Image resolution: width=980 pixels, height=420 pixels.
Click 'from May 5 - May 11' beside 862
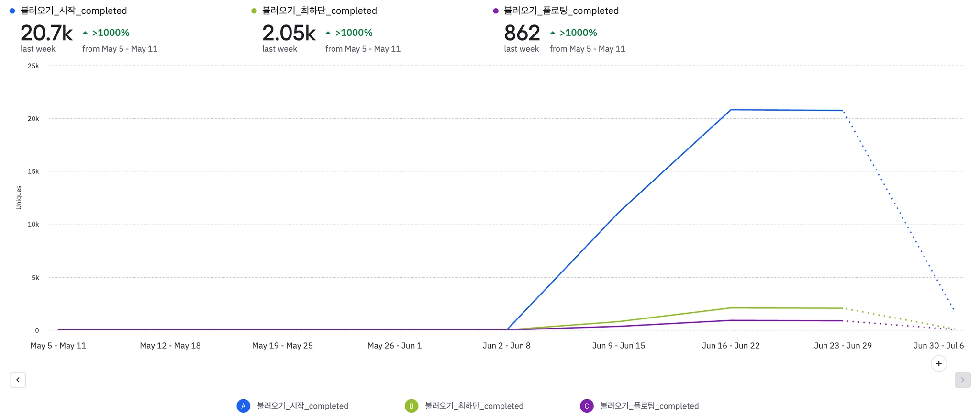click(x=588, y=49)
